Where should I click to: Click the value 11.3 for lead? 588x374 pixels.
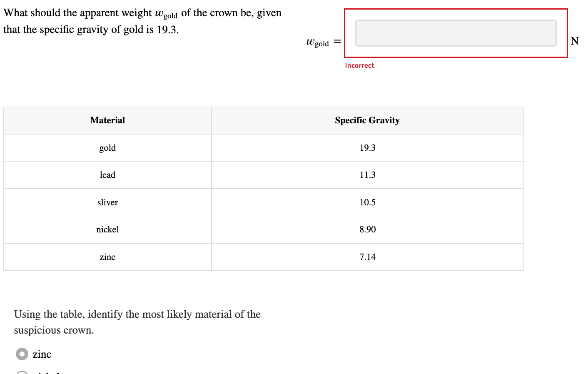point(367,175)
